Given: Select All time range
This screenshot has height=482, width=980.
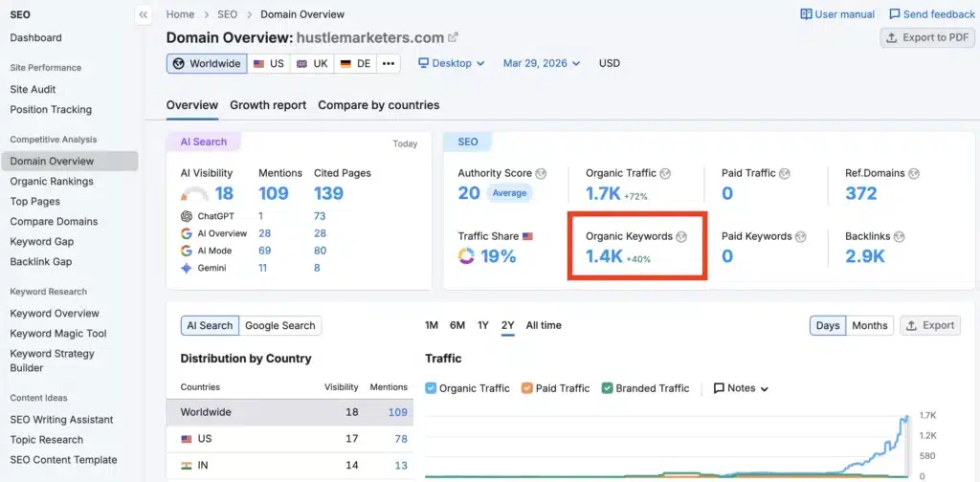Looking at the screenshot, I should pos(544,325).
